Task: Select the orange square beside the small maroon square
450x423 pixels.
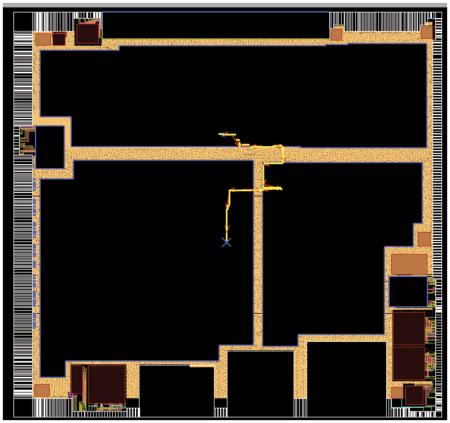Action: pyautogui.click(x=43, y=39)
